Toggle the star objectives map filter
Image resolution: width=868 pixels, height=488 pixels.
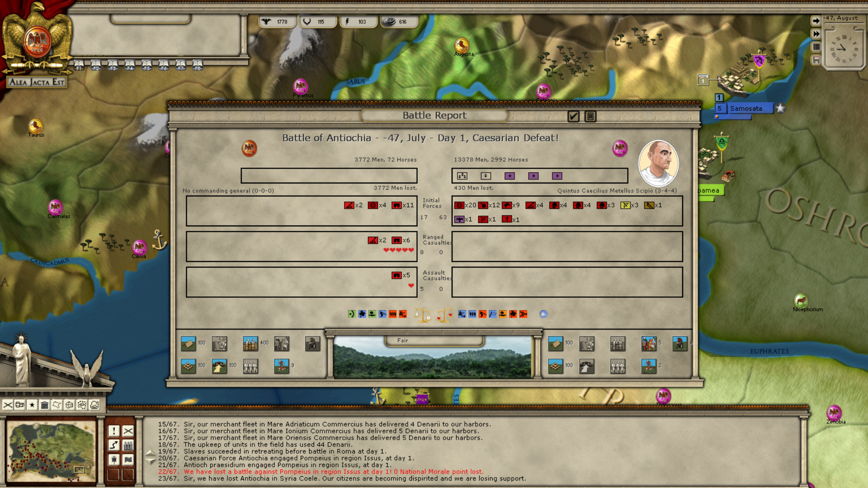coord(32,405)
